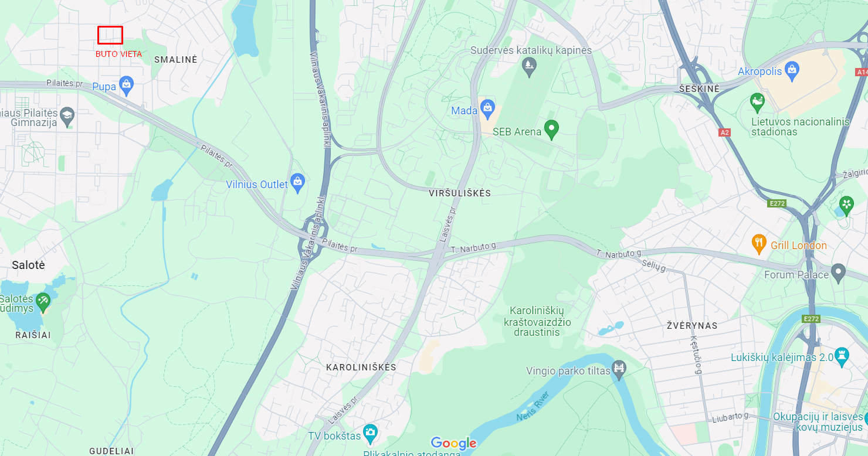
Task: Click the Grill London restaurant icon
Action: pos(759,244)
